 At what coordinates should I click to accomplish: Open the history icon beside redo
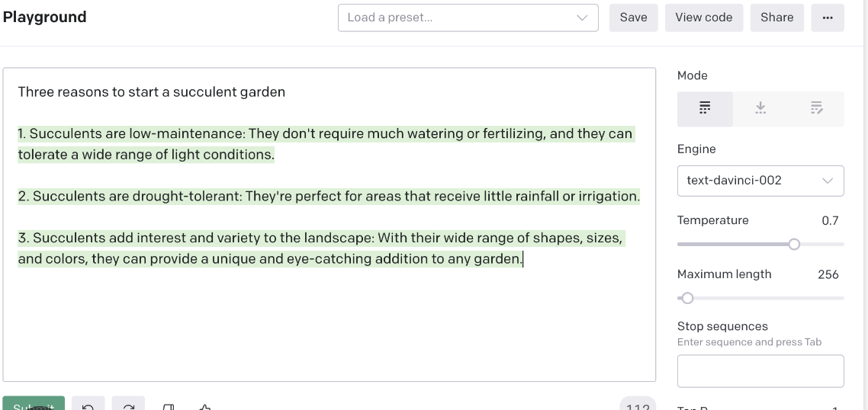[x=169, y=406]
